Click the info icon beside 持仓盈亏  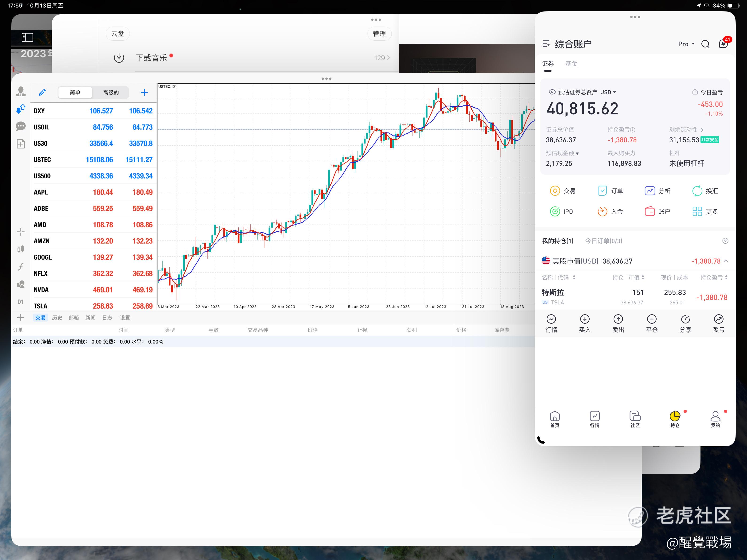coord(633,130)
